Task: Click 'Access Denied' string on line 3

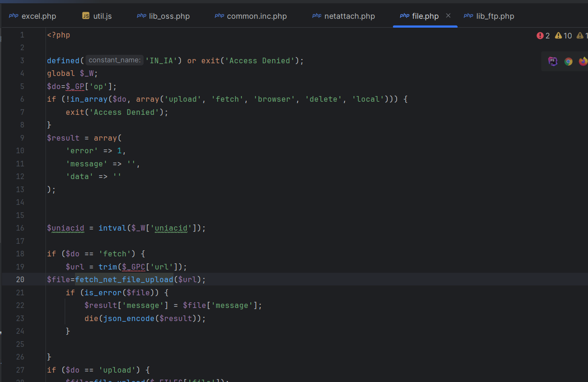Action: pyautogui.click(x=260, y=60)
